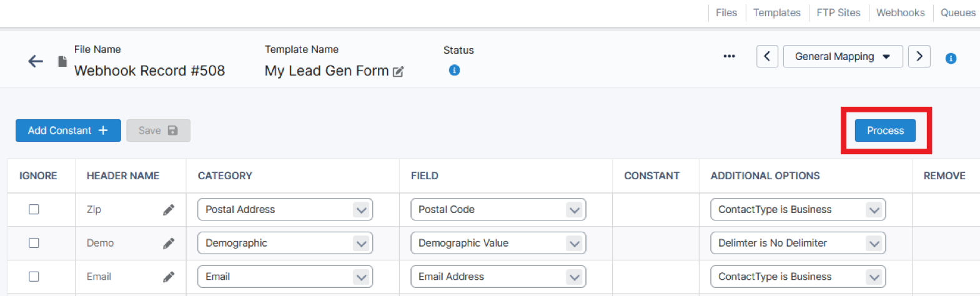This screenshot has height=296, width=980.
Task: Check the Ignore box for Zip row
Action: coord(34,209)
